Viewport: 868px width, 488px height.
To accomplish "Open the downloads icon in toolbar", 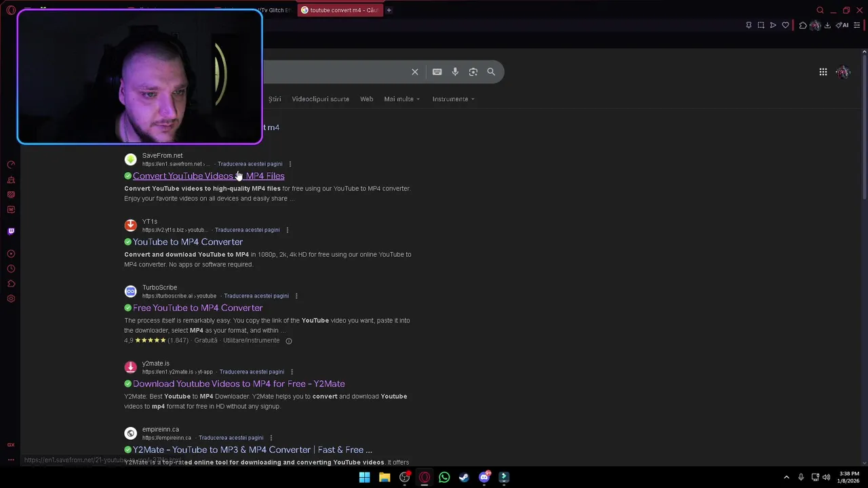I will [827, 25].
